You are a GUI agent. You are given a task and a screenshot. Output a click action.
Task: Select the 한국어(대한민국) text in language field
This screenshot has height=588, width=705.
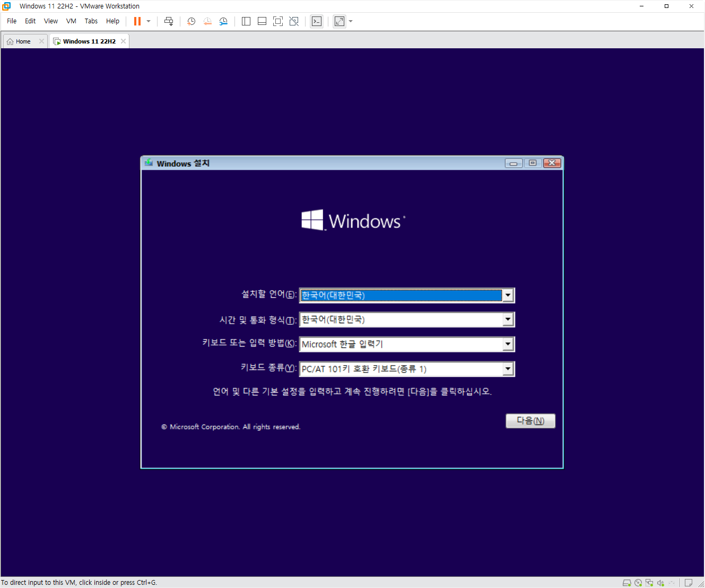click(333, 295)
